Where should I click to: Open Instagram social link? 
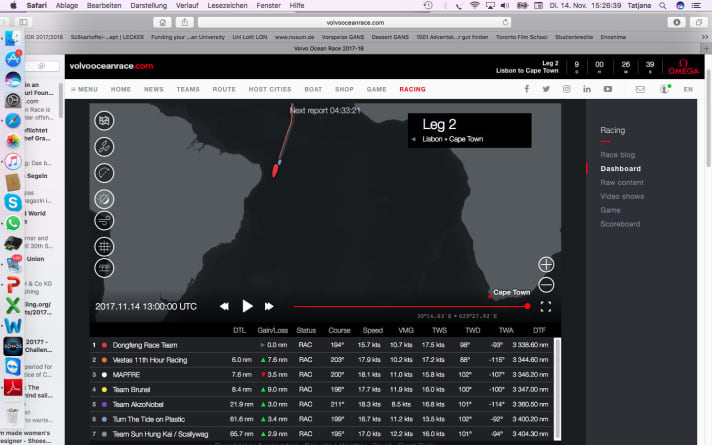pos(567,89)
